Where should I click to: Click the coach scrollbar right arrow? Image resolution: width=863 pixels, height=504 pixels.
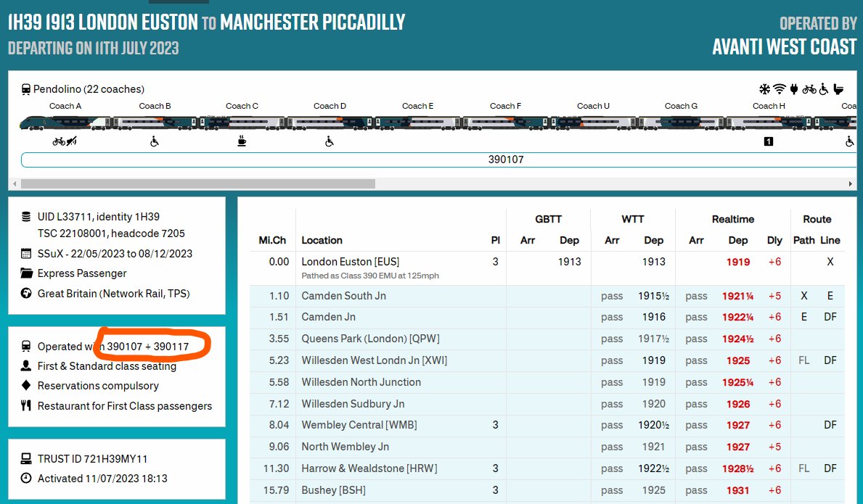[x=851, y=183]
